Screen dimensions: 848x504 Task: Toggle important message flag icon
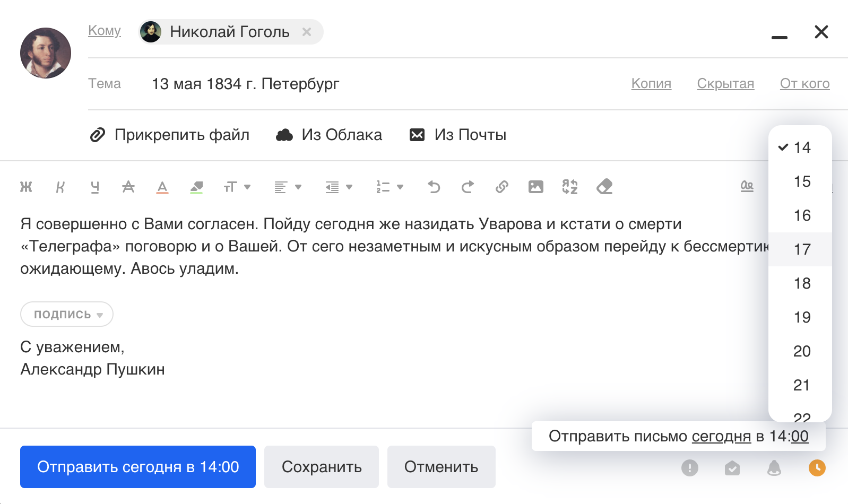(x=690, y=468)
